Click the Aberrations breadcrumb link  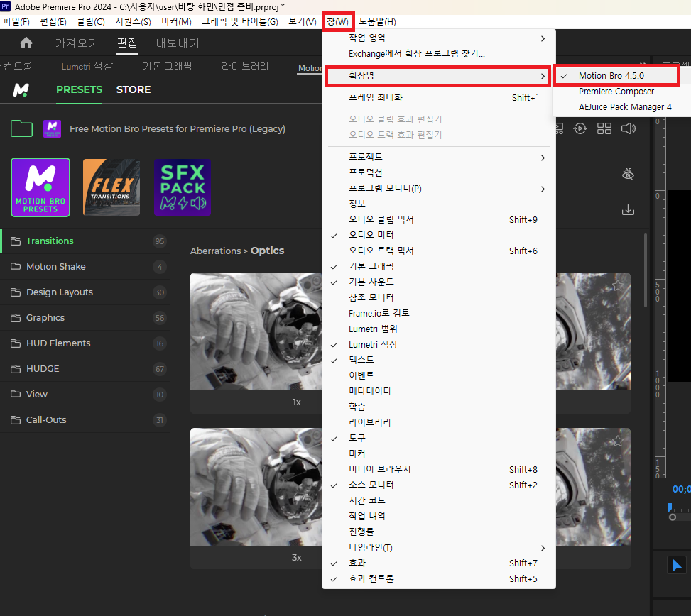coord(215,251)
